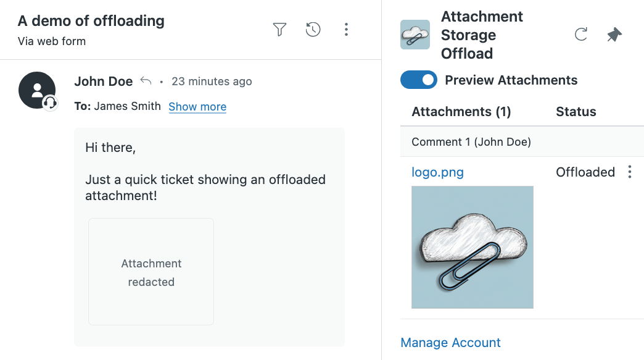Click the ticket title A demo of offloading
The width and height of the screenshot is (644, 360).
[x=91, y=20]
